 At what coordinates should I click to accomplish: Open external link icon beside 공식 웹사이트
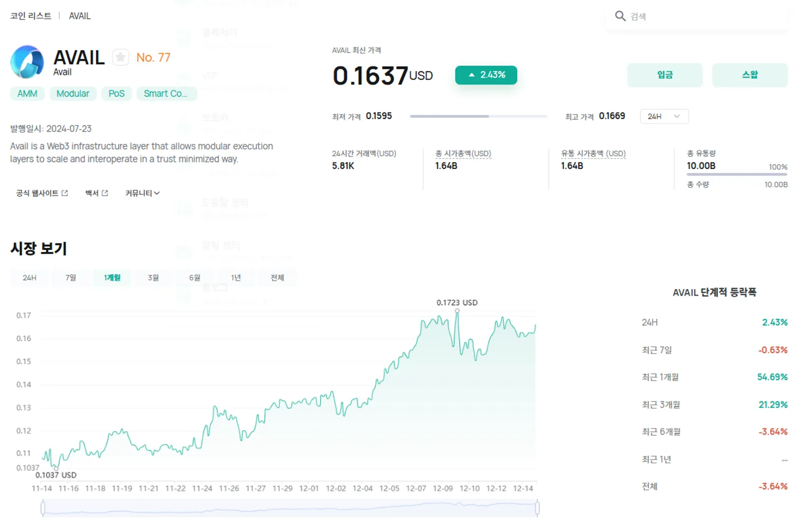pyautogui.click(x=65, y=193)
